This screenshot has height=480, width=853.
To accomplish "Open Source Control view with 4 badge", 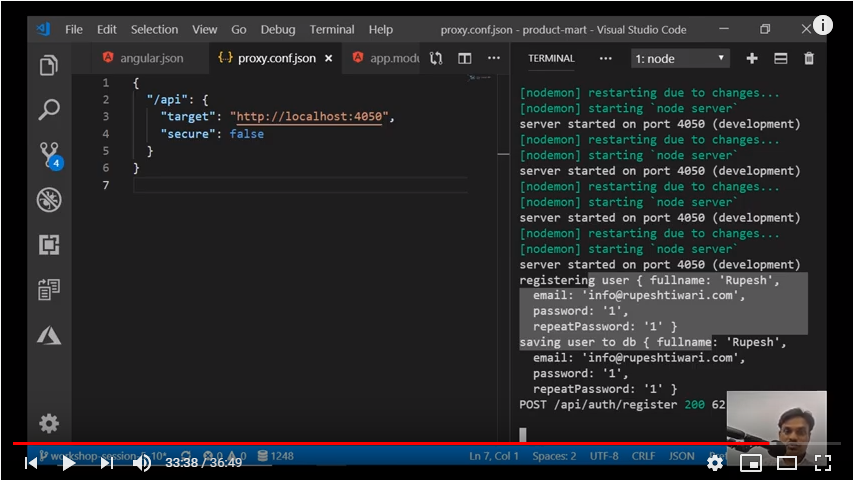I will click(x=48, y=154).
